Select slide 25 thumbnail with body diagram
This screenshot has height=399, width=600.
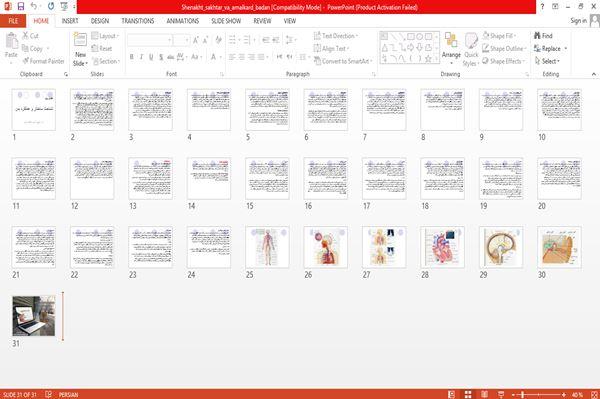pos(267,247)
